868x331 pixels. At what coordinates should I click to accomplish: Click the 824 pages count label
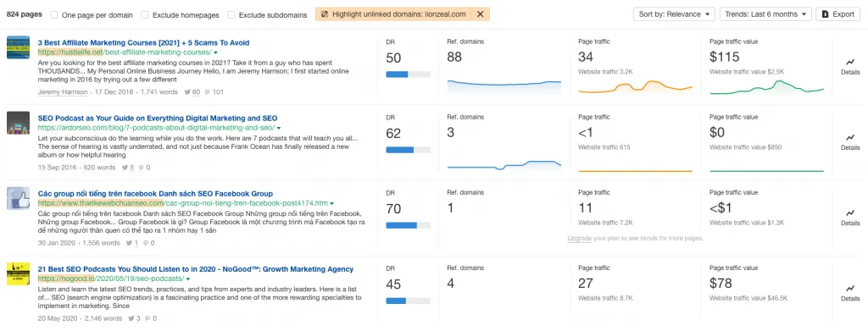click(25, 15)
